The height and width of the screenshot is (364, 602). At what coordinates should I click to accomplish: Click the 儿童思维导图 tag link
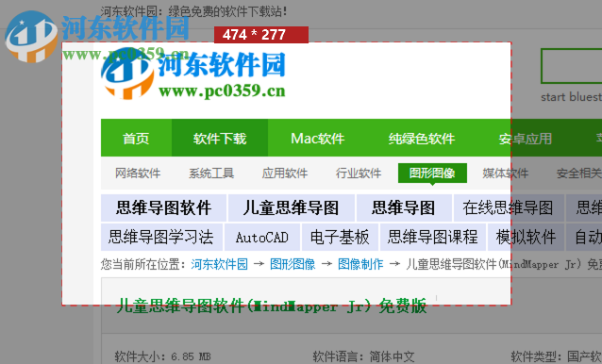click(291, 207)
